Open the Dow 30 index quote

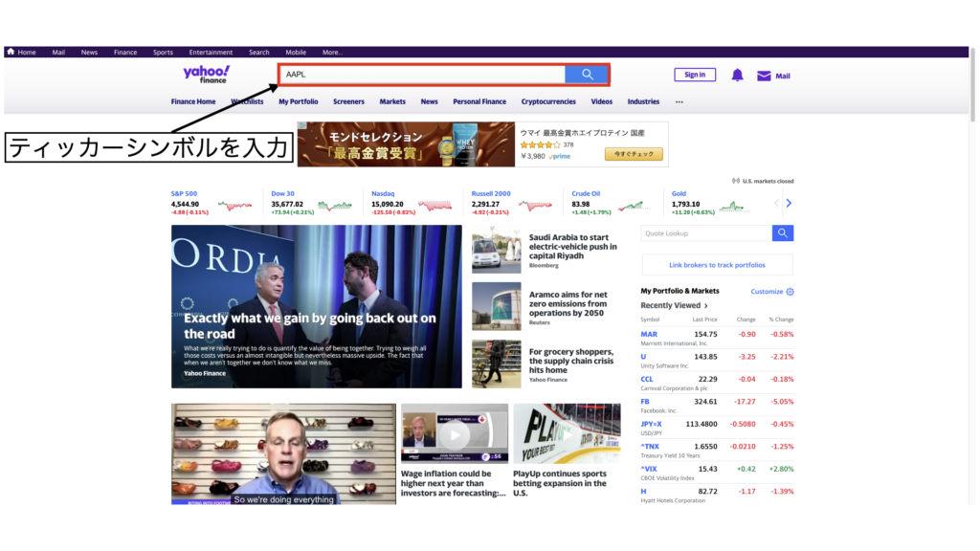coord(282,193)
